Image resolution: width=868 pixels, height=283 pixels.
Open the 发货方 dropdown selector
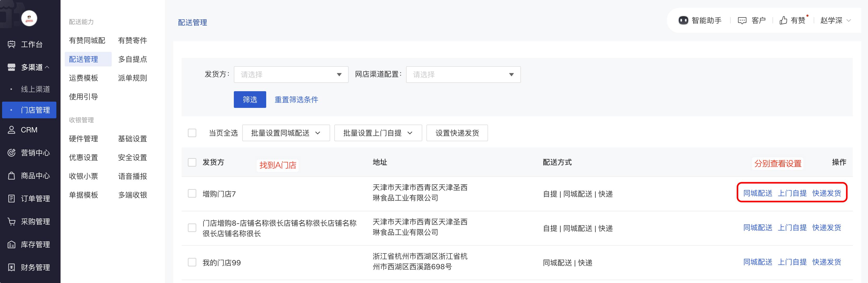point(291,74)
